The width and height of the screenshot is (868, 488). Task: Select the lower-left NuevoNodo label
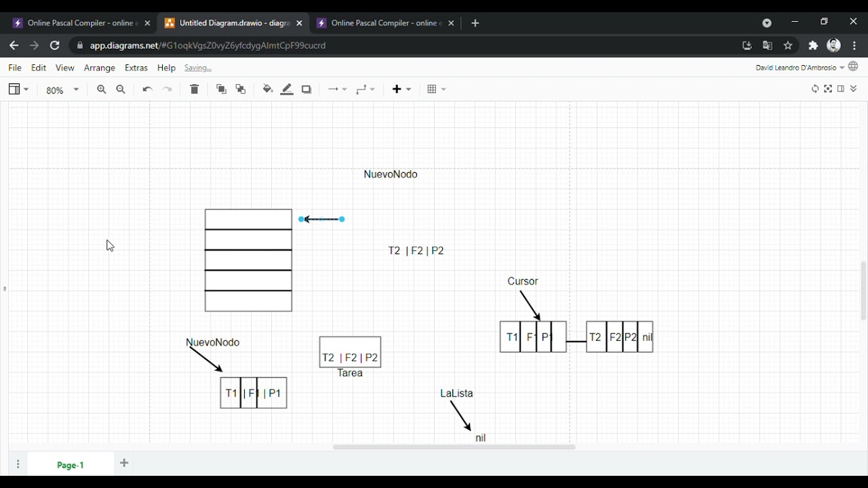(x=213, y=342)
